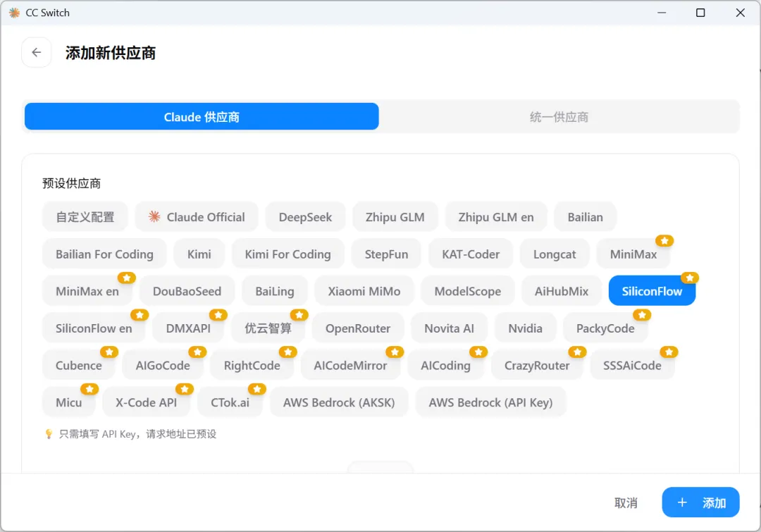Choose DouBaoSeed provider

tap(187, 291)
